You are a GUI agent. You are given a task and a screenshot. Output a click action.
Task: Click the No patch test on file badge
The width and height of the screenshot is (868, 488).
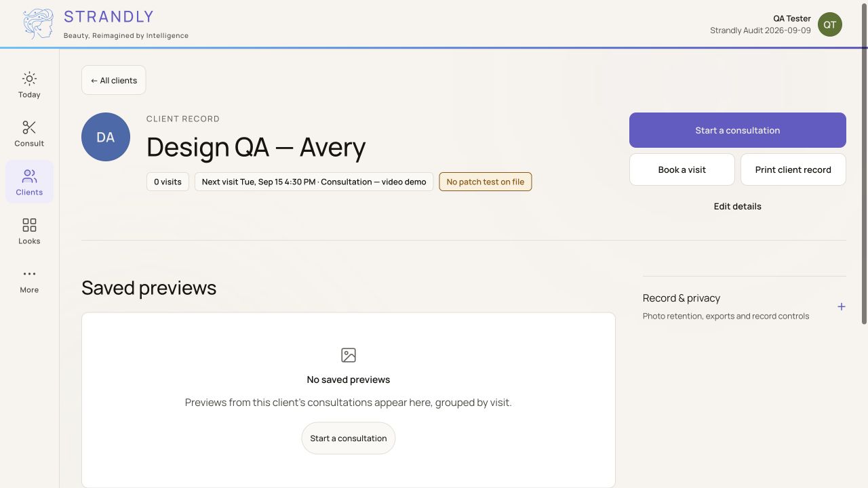pyautogui.click(x=486, y=182)
